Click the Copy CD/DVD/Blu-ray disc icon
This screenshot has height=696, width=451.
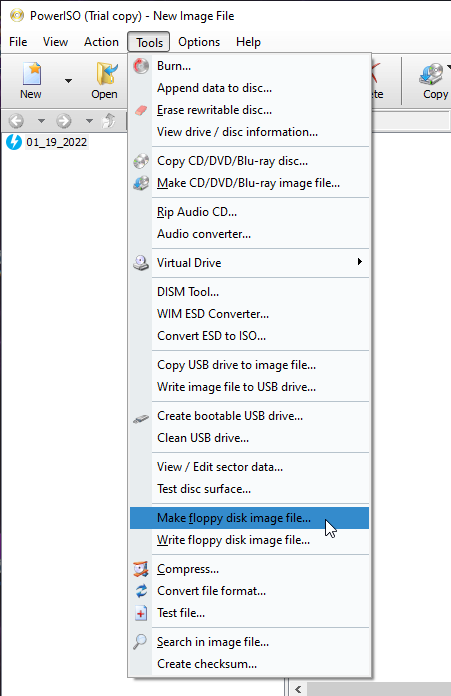pos(141,161)
